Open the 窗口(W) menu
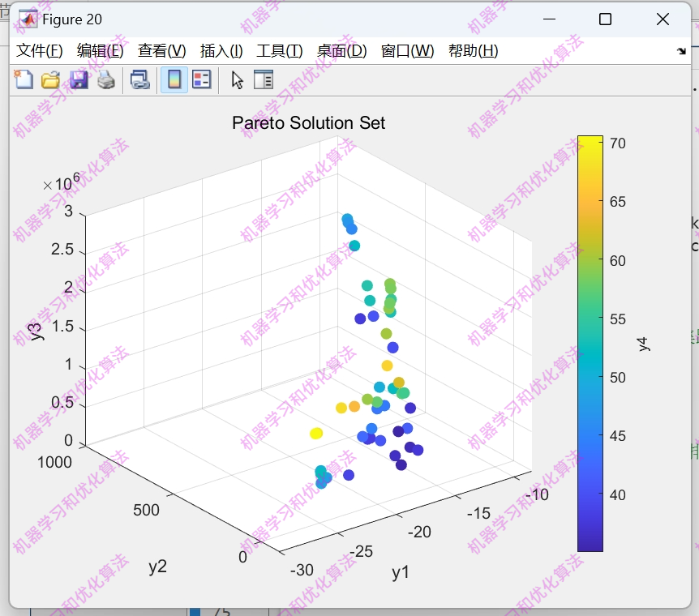 pos(407,51)
